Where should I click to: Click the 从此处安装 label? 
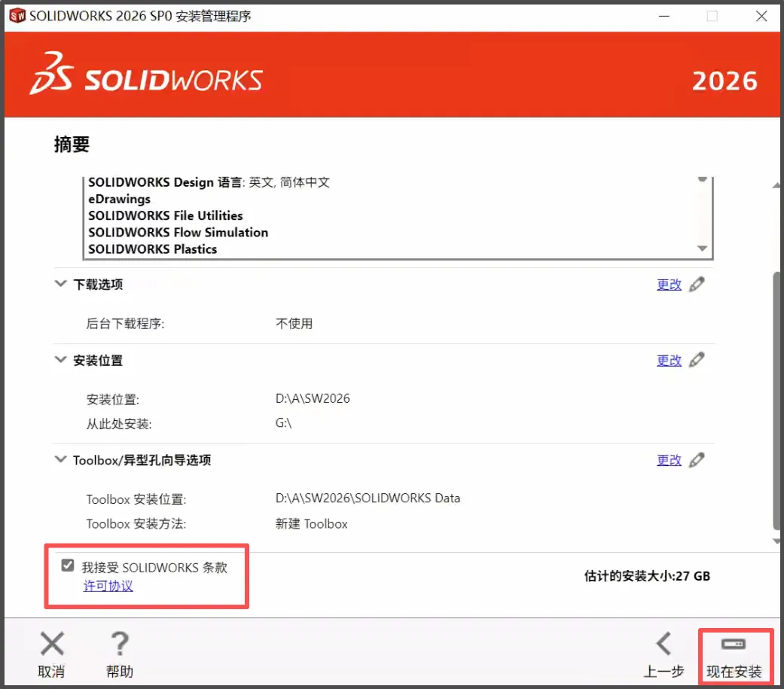click(x=119, y=424)
